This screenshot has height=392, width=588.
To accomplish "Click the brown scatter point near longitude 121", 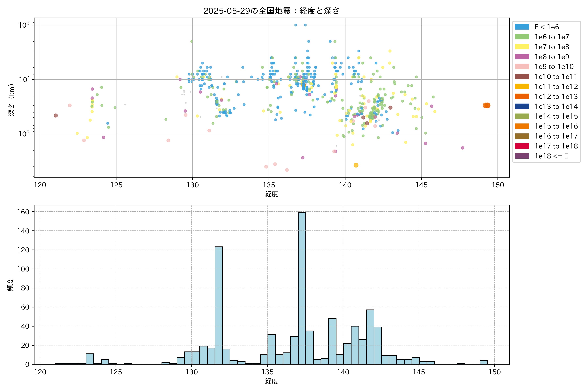I will tap(56, 115).
